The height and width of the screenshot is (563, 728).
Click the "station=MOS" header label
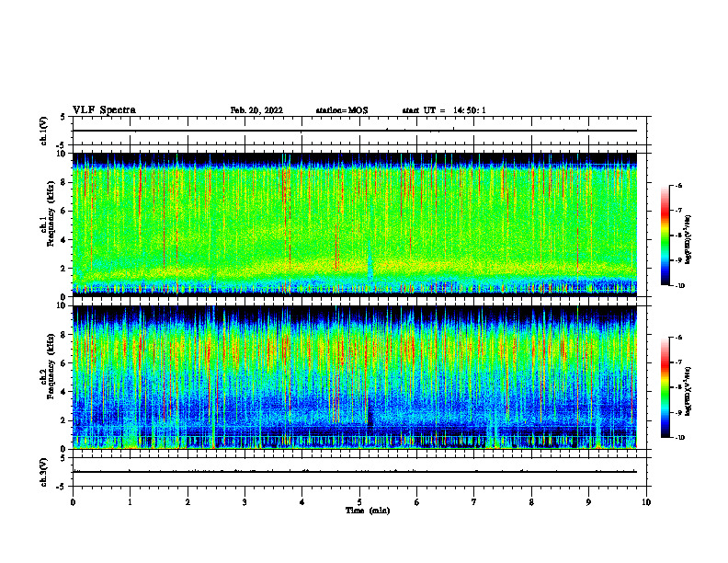tap(342, 110)
